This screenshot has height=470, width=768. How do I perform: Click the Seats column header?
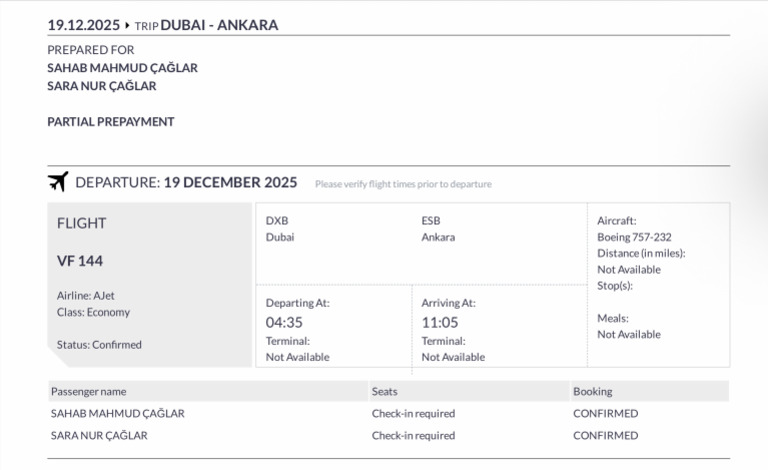point(384,392)
